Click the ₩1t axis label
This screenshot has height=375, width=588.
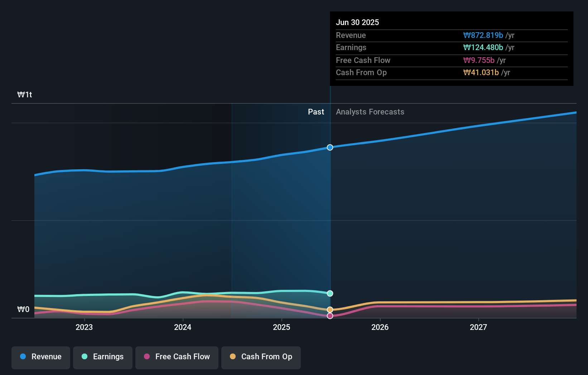[x=24, y=94]
